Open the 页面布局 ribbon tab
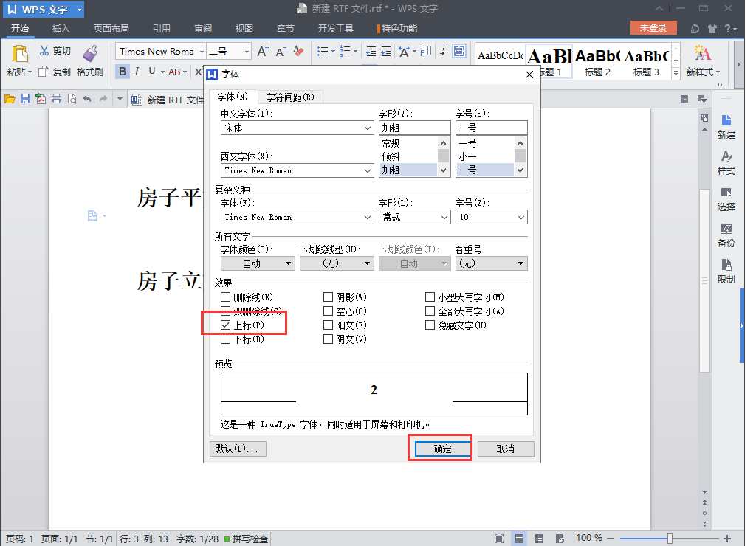This screenshot has height=546, width=756. (x=111, y=29)
